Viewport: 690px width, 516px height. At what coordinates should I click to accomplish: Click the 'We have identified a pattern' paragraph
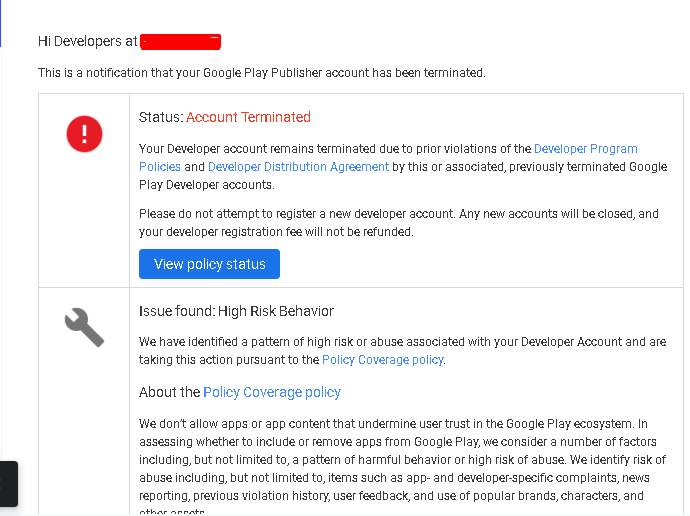(402, 351)
